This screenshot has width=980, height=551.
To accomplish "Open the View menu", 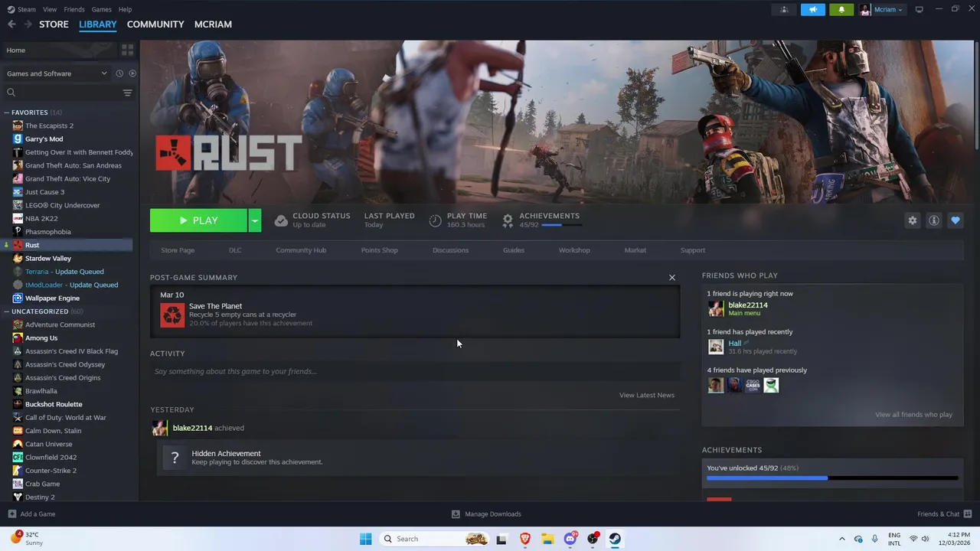I will pyautogui.click(x=50, y=9).
